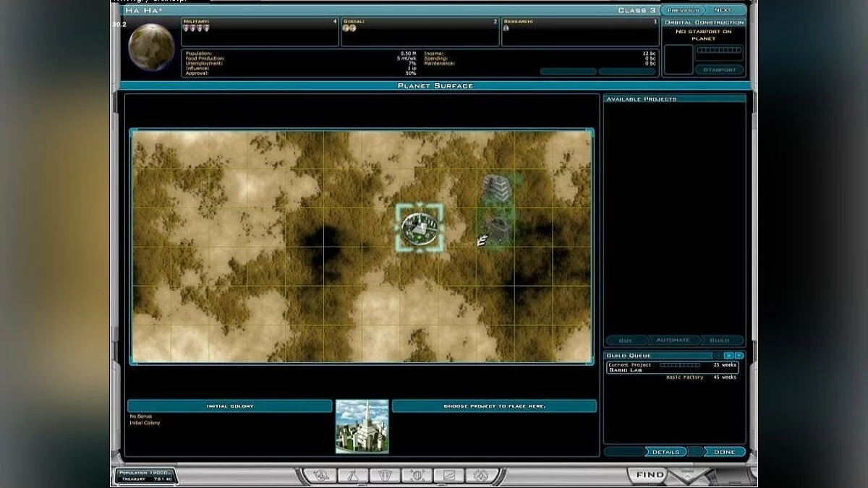Click the Available Projects panel header

[675, 98]
